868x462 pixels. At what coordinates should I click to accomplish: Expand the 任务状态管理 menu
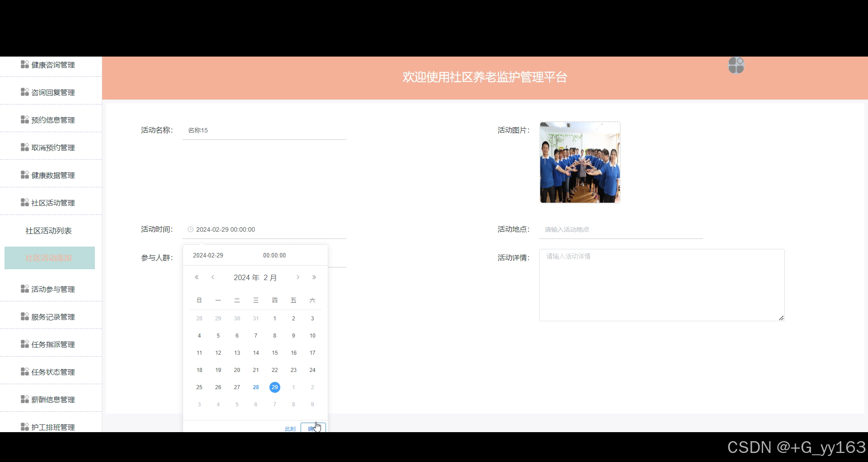51,372
